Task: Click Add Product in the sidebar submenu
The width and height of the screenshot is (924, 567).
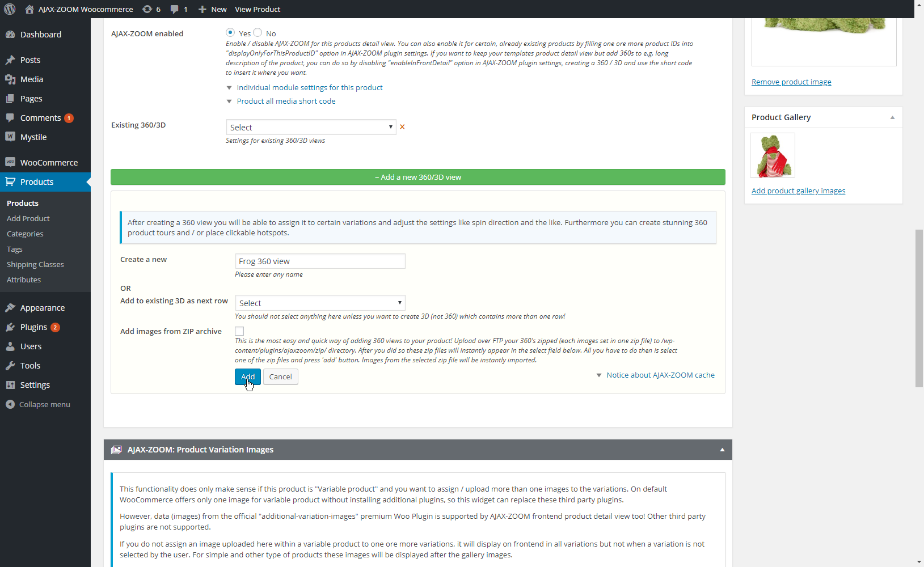Action: [28, 218]
